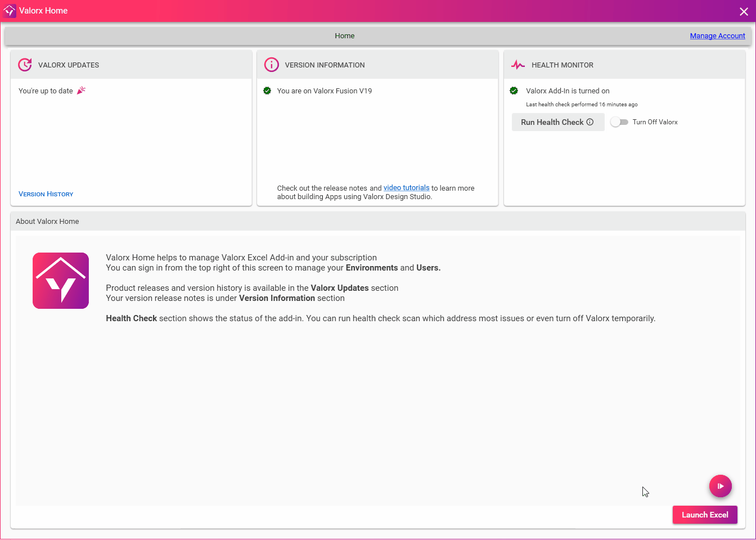Screen dimensions: 756x540
Task: Click the Valorx Updates refresh icon
Action: click(x=25, y=65)
